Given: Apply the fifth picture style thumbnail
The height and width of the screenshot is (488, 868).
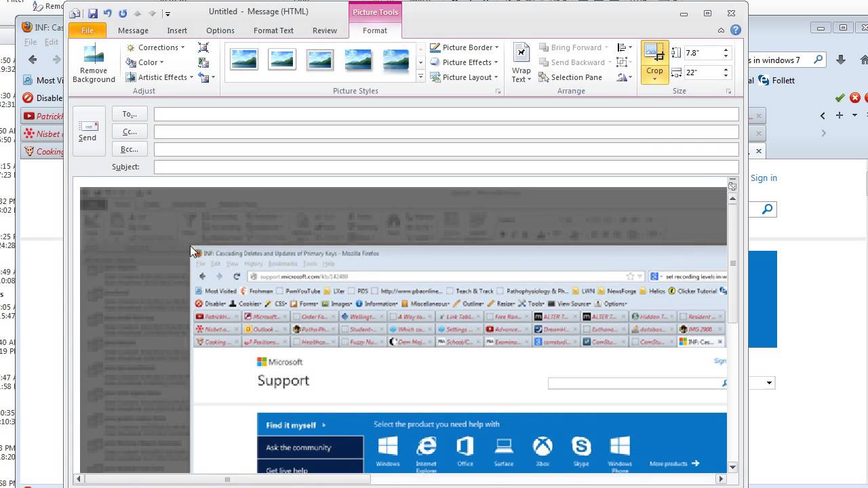Looking at the screenshot, I should (395, 60).
